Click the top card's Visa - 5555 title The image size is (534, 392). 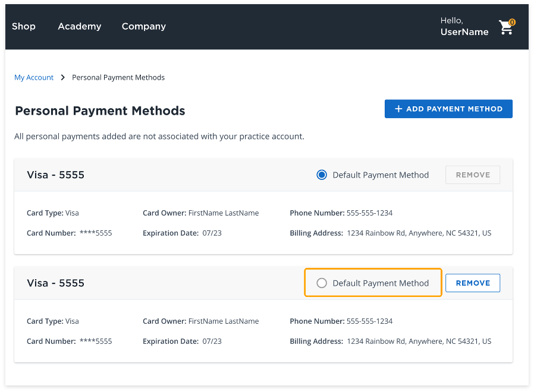coord(56,175)
